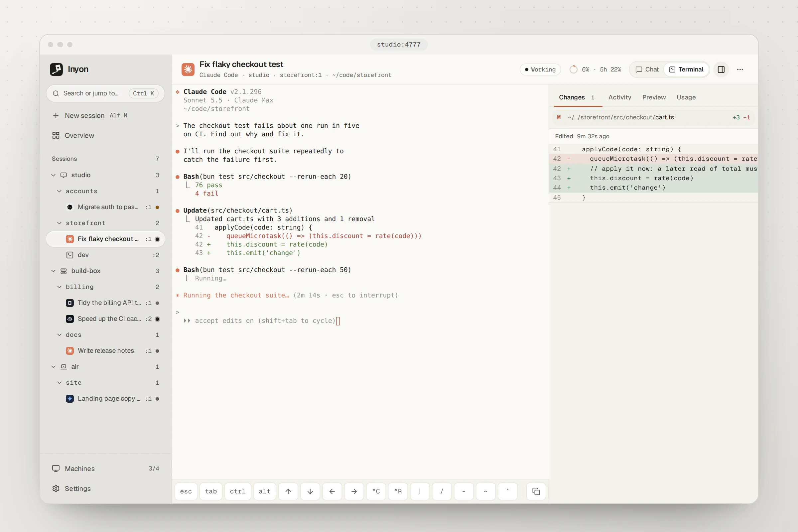
Task: Click the 6% usage progress ring
Action: pyautogui.click(x=573, y=69)
